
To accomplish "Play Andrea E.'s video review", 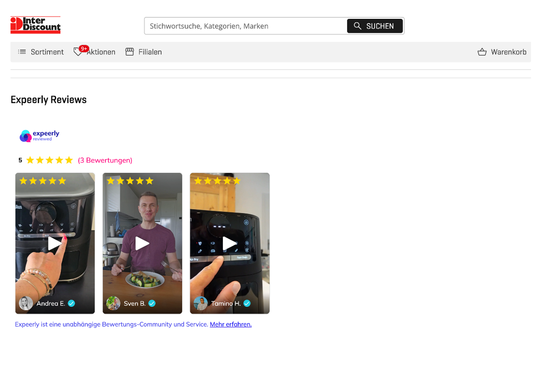I will click(x=55, y=243).
